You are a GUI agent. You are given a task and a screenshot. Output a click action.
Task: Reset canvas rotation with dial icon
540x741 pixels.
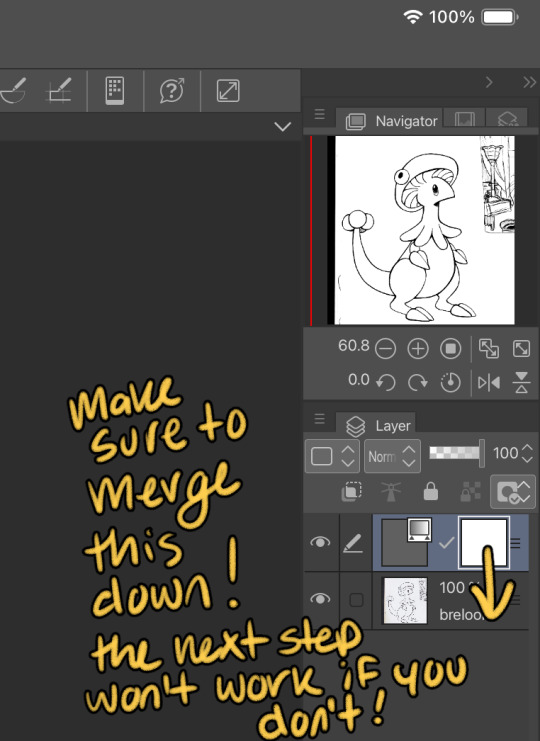tap(450, 382)
